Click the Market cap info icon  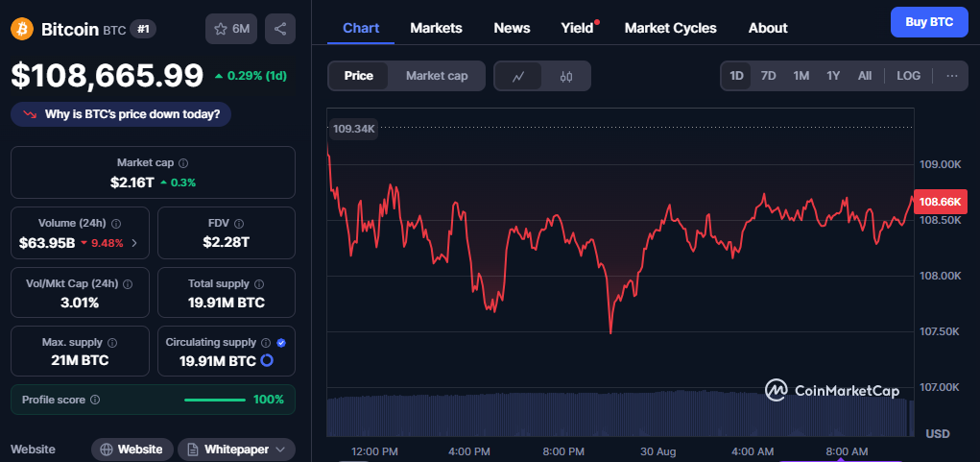(183, 163)
